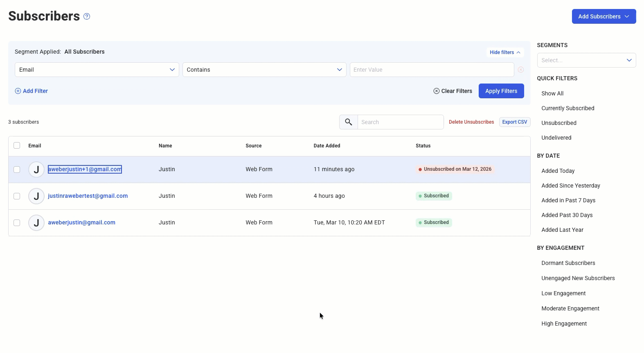Choose the Currently Subscribed quick filter

567,108
